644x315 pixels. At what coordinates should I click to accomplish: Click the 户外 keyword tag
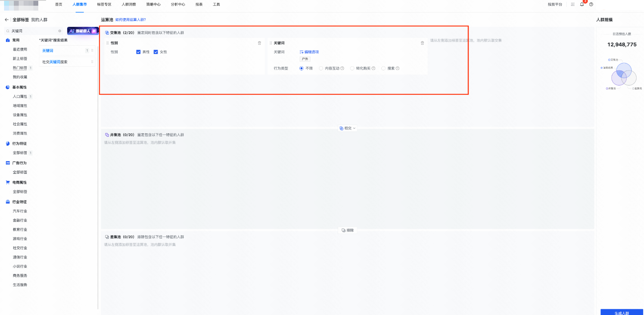point(305,59)
